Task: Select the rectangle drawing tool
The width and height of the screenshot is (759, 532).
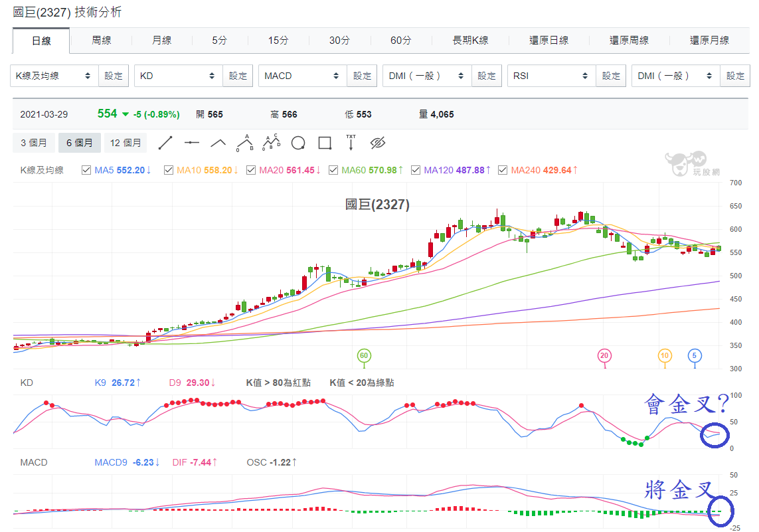Action: click(325, 143)
